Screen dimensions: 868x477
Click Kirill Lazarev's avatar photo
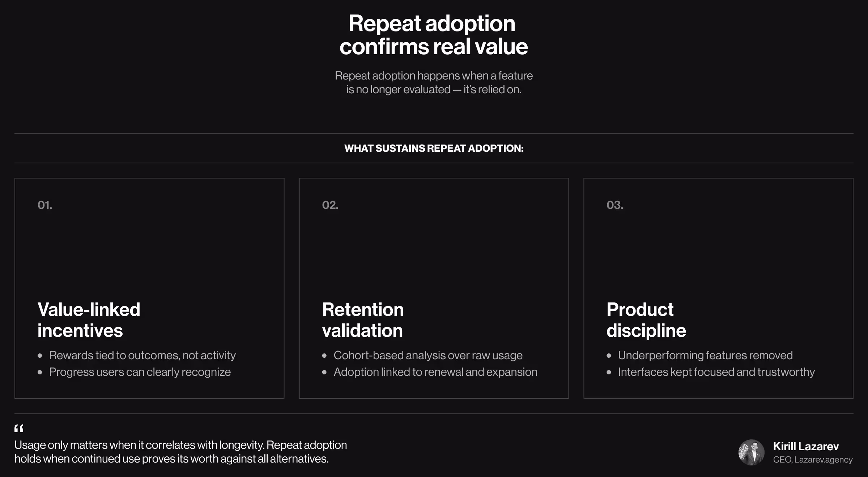coord(751,452)
